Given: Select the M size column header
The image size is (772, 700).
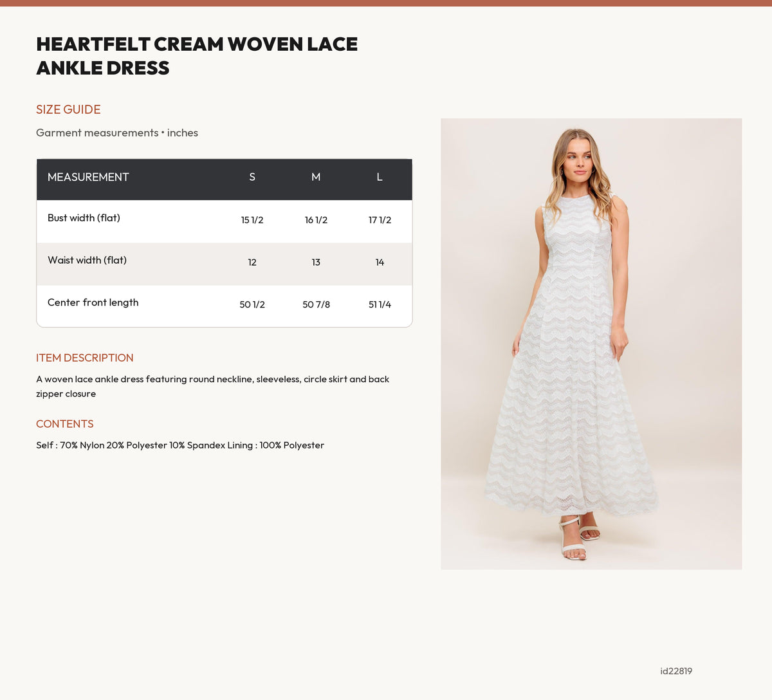Looking at the screenshot, I should [x=316, y=177].
